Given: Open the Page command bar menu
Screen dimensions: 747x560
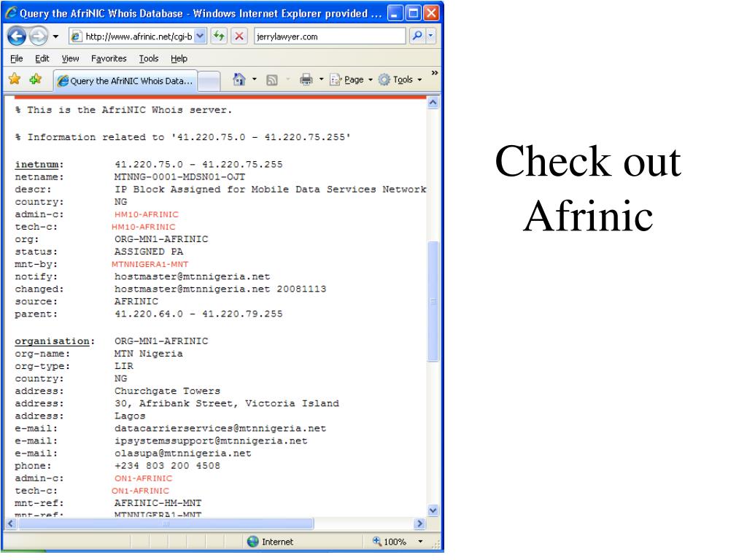Looking at the screenshot, I should click(351, 79).
